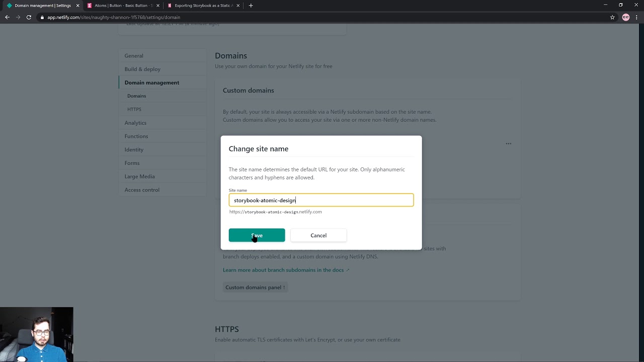Click the custom domain options ellipsis

coord(509,144)
